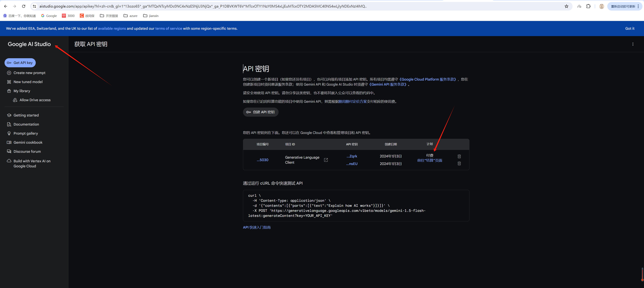Click the 创建 API 密钥 button
Viewport: 644px width, 288px height.
click(x=260, y=112)
